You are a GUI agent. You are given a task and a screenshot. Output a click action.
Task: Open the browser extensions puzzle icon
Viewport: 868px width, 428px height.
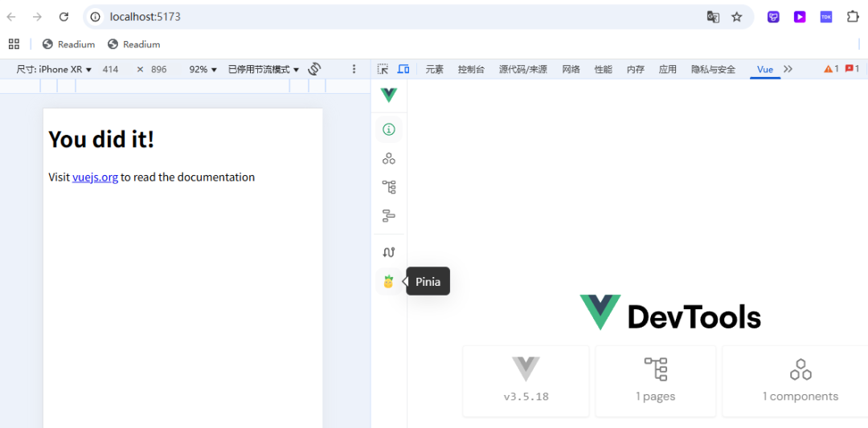tap(853, 17)
